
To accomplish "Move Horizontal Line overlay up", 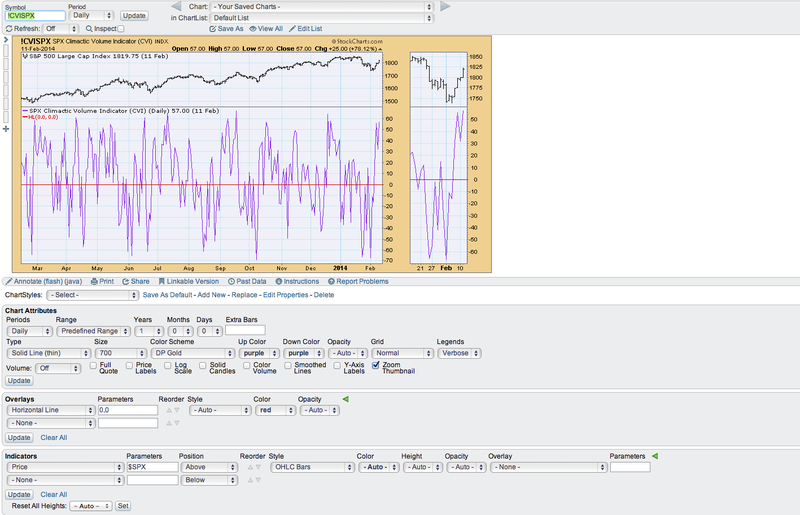I will click(x=169, y=410).
